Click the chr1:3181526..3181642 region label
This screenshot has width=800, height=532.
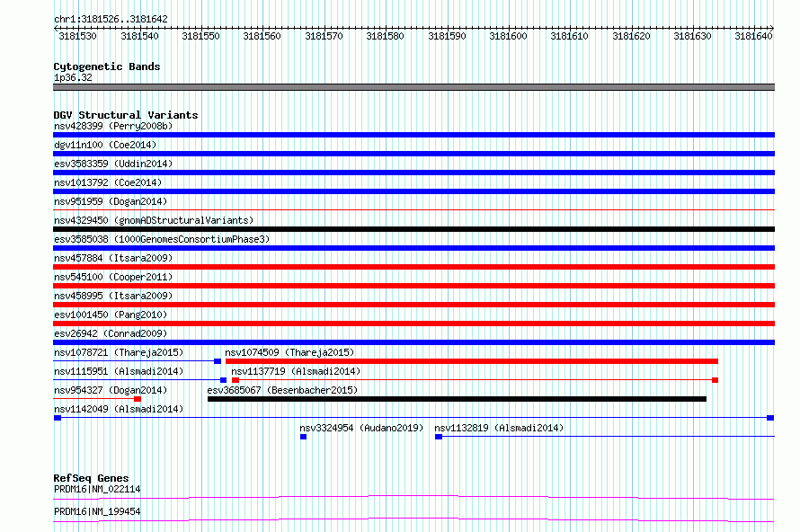click(111, 19)
